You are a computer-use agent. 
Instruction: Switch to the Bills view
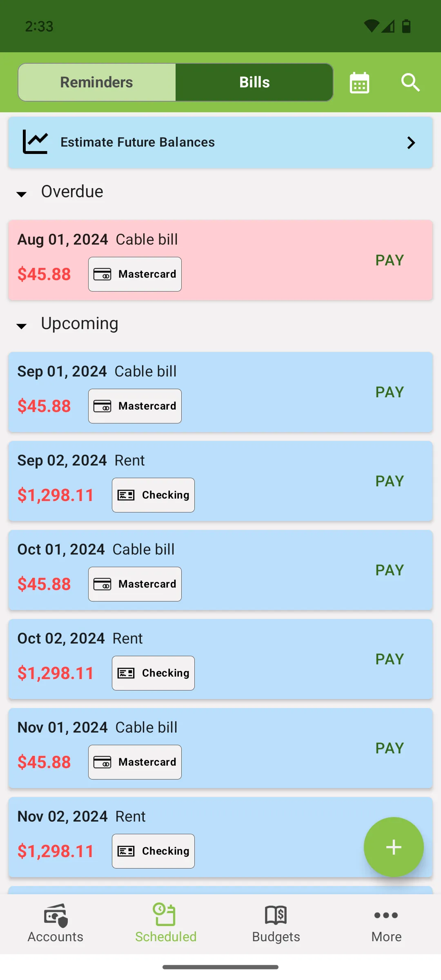254,82
